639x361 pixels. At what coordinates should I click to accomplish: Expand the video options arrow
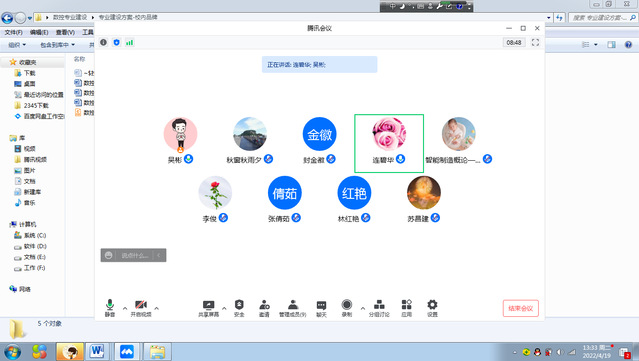156,308
